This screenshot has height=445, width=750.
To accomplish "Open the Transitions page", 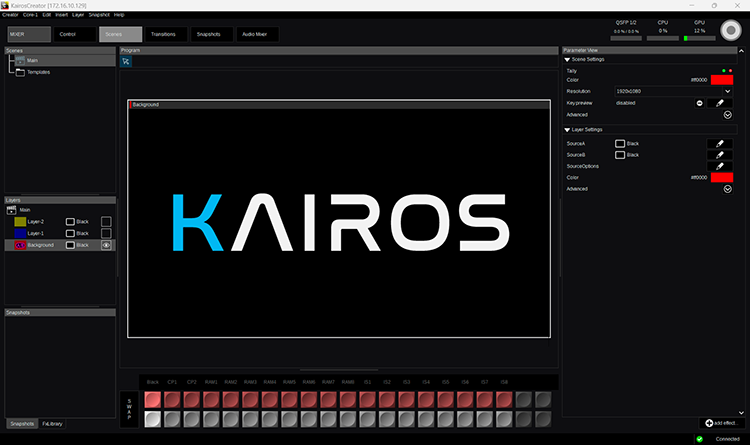I will coord(166,34).
